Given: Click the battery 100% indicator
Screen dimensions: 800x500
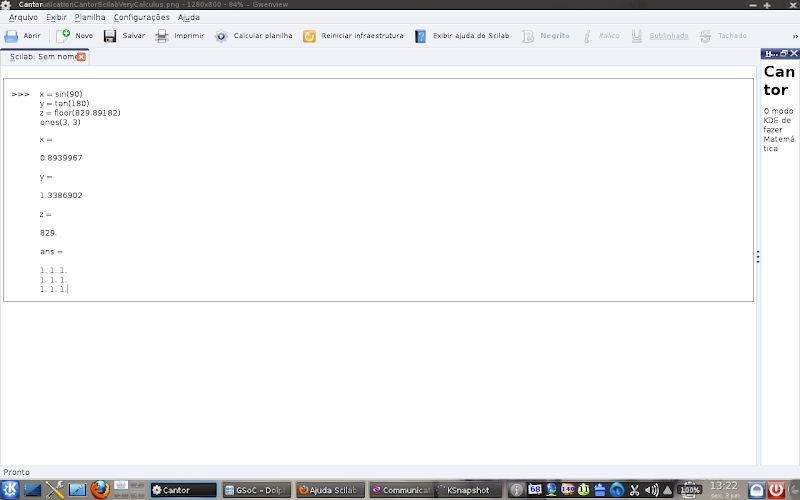Looking at the screenshot, I should tap(690, 490).
